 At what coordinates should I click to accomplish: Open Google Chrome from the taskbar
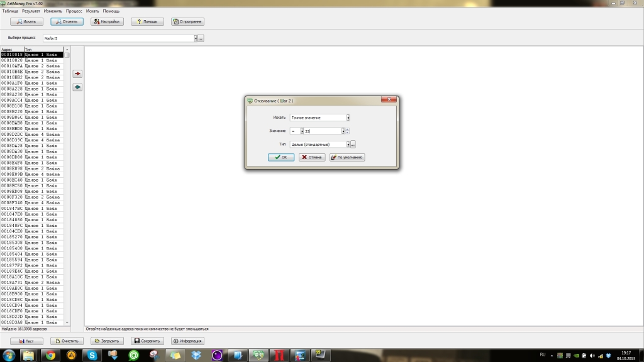(x=50, y=356)
